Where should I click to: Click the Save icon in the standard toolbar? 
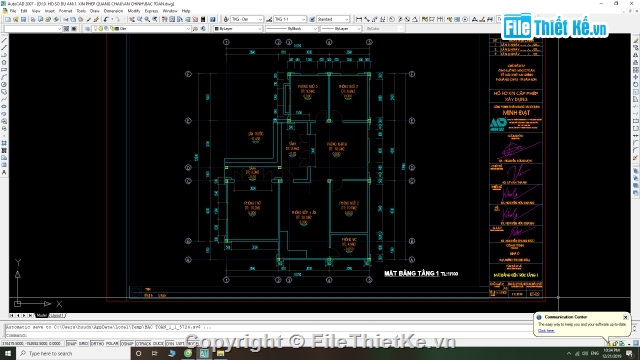click(x=23, y=20)
